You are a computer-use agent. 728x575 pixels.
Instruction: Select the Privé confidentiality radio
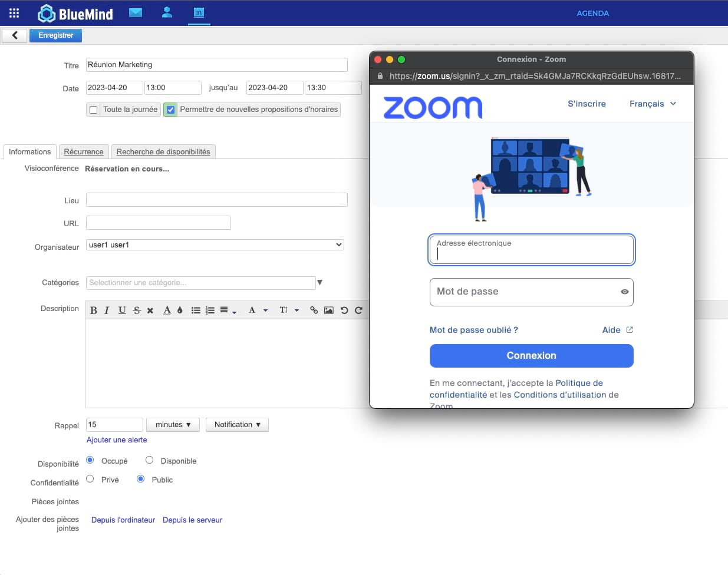coord(90,479)
